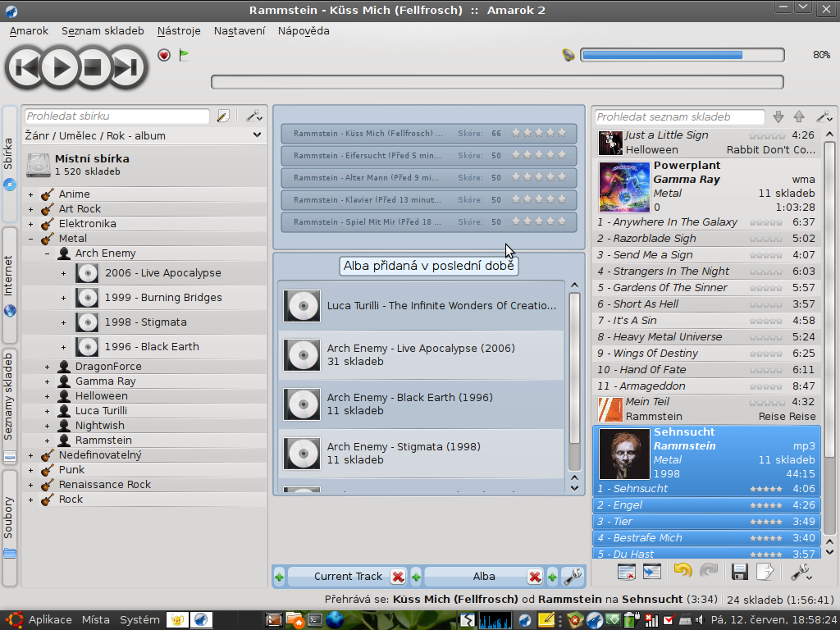Remove the Current Track applet
This screenshot has height=630, width=840.
click(x=398, y=577)
